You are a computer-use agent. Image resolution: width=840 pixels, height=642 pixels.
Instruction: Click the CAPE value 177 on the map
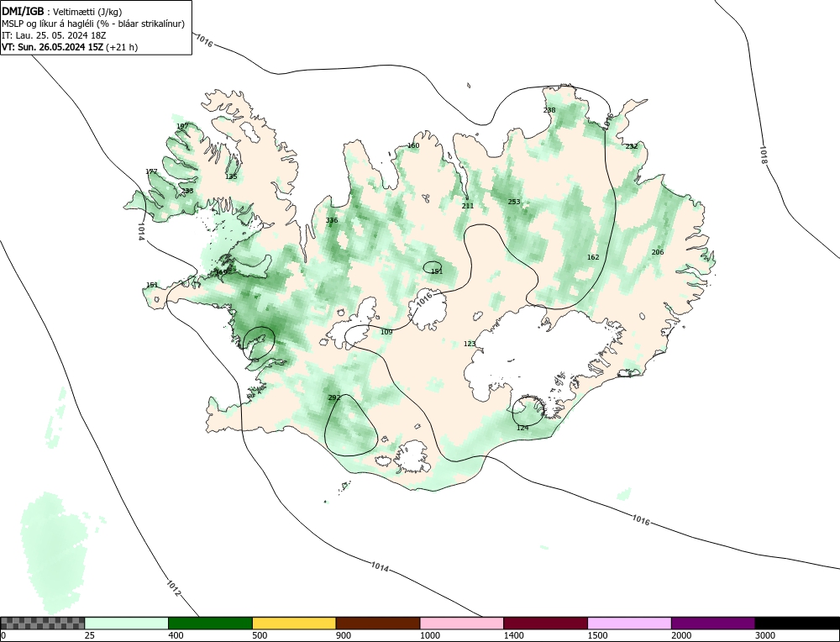point(151,171)
